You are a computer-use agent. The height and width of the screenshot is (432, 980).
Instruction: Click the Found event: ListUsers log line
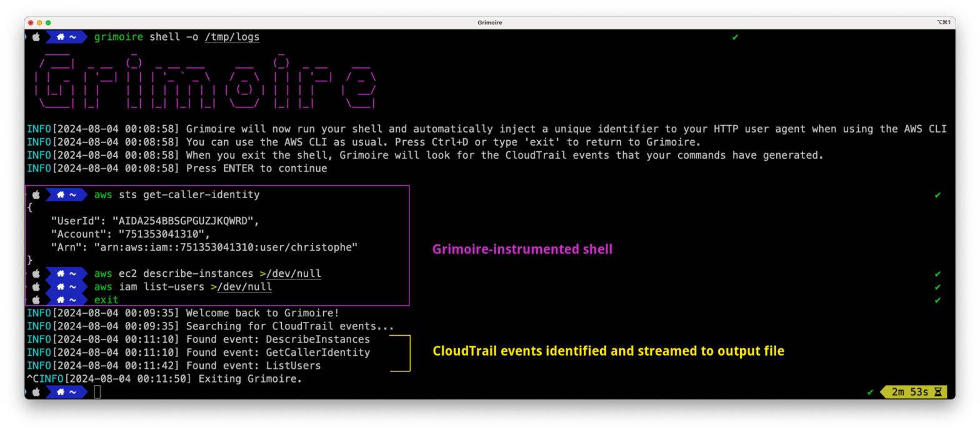click(253, 366)
